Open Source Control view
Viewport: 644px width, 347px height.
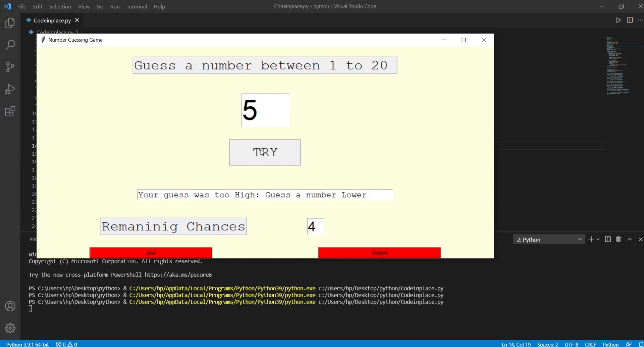click(10, 67)
